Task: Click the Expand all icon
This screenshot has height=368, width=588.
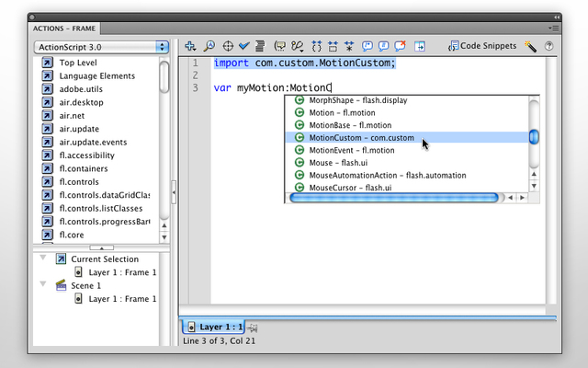Action: tap(349, 46)
